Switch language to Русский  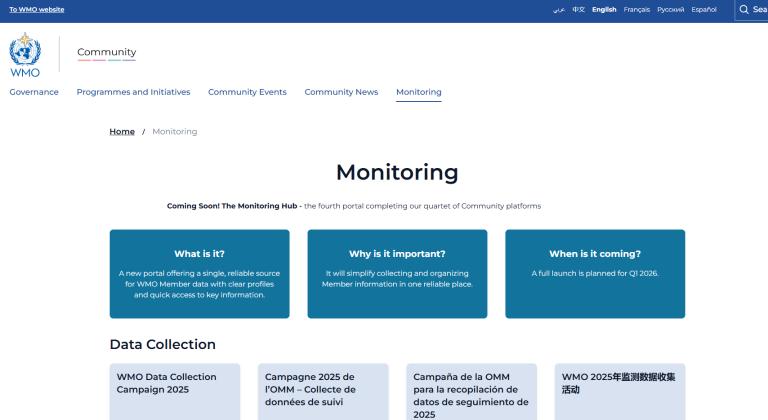pos(671,9)
